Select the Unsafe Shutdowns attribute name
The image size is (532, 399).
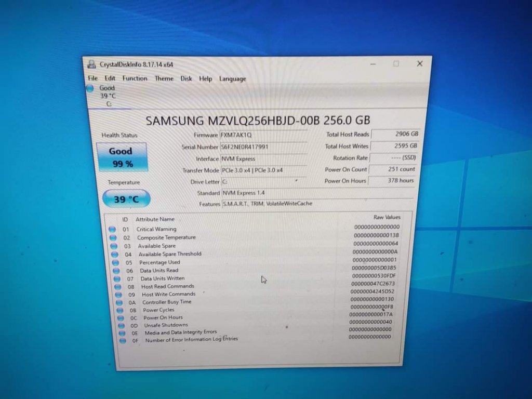pyautogui.click(x=166, y=325)
